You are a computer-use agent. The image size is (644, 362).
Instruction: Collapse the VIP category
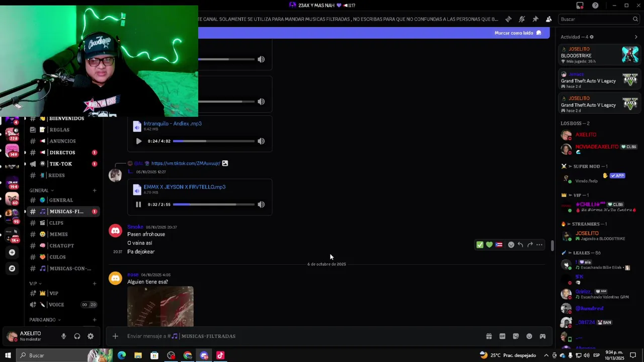pyautogui.click(x=35, y=284)
